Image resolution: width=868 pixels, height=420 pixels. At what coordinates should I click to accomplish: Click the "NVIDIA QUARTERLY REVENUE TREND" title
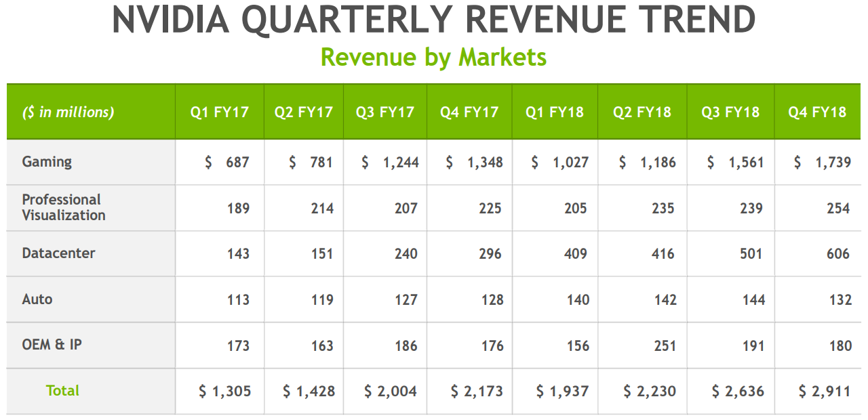[434, 20]
